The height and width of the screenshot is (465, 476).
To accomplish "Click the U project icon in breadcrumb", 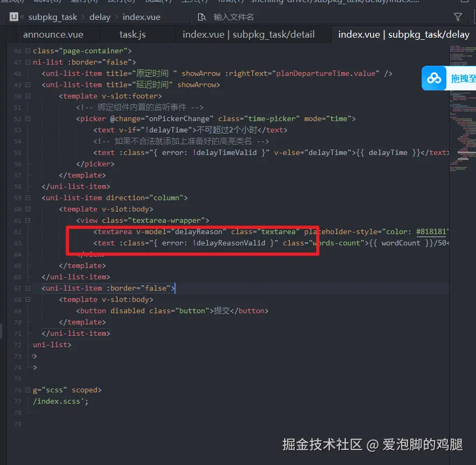I will (13, 17).
